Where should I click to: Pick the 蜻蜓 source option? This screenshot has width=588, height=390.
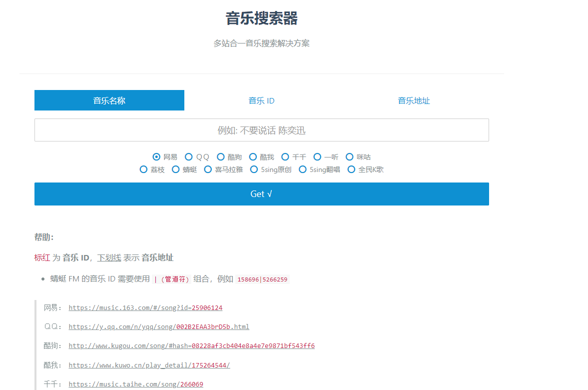176,169
